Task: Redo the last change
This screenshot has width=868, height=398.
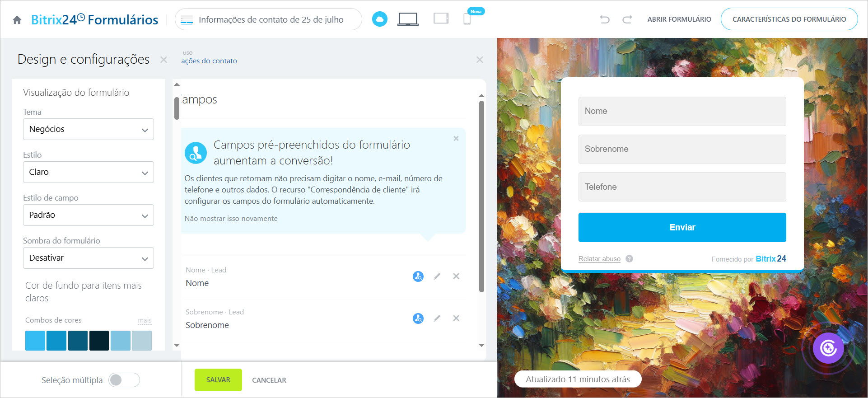Action: (627, 19)
